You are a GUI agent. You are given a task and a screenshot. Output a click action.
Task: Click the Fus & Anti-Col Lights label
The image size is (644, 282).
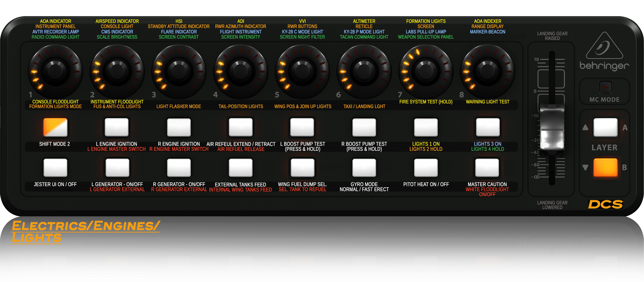tap(117, 106)
